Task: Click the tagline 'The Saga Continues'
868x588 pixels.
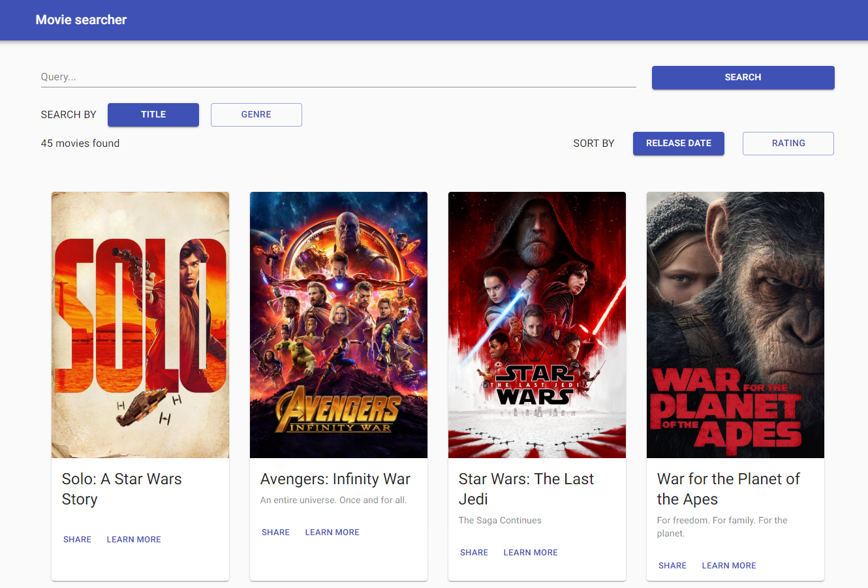Action: tap(500, 520)
